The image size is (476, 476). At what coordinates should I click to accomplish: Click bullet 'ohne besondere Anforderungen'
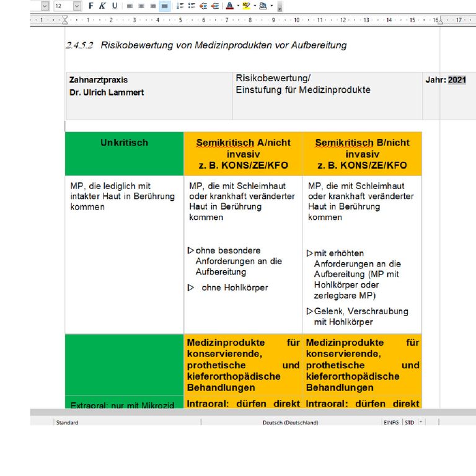pos(239,261)
